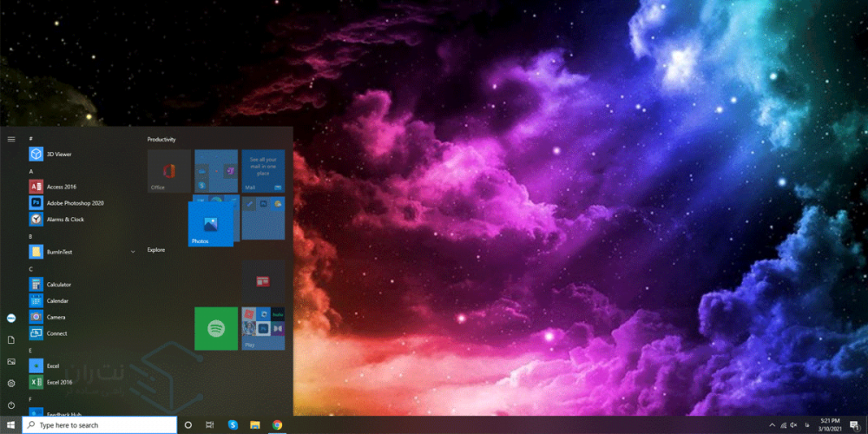The image size is (868, 434).
Task: Open the Power options button
Action: (11, 405)
